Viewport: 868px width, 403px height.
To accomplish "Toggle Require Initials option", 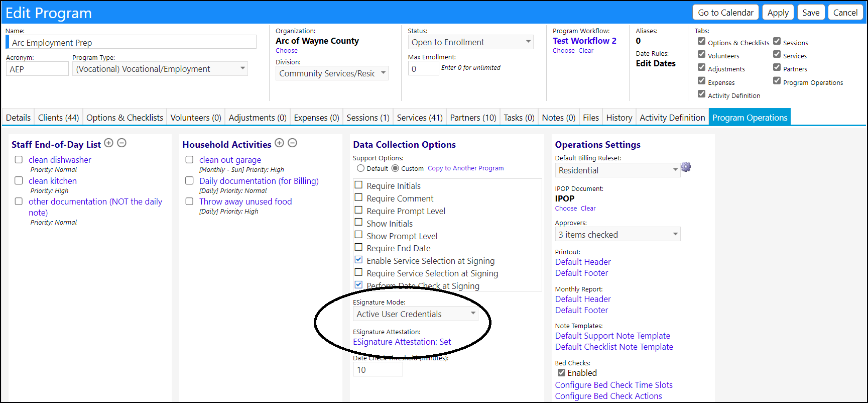I will (358, 185).
